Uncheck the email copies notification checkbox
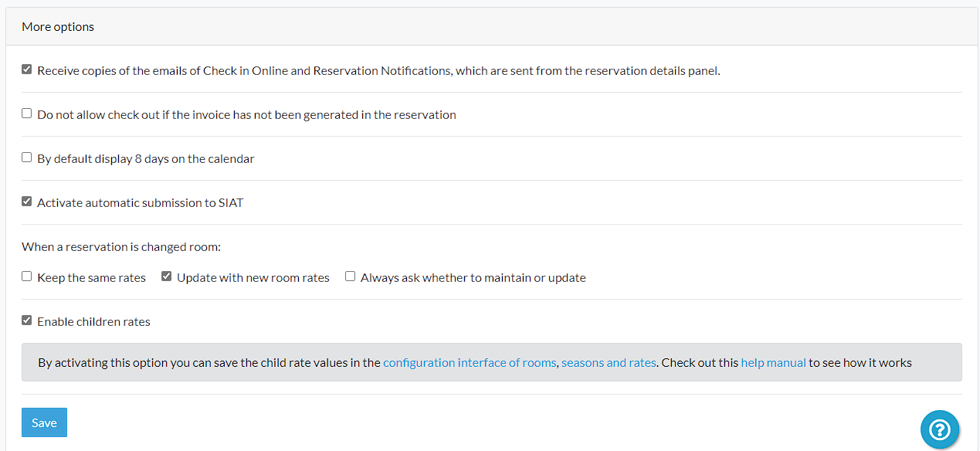 (x=27, y=70)
